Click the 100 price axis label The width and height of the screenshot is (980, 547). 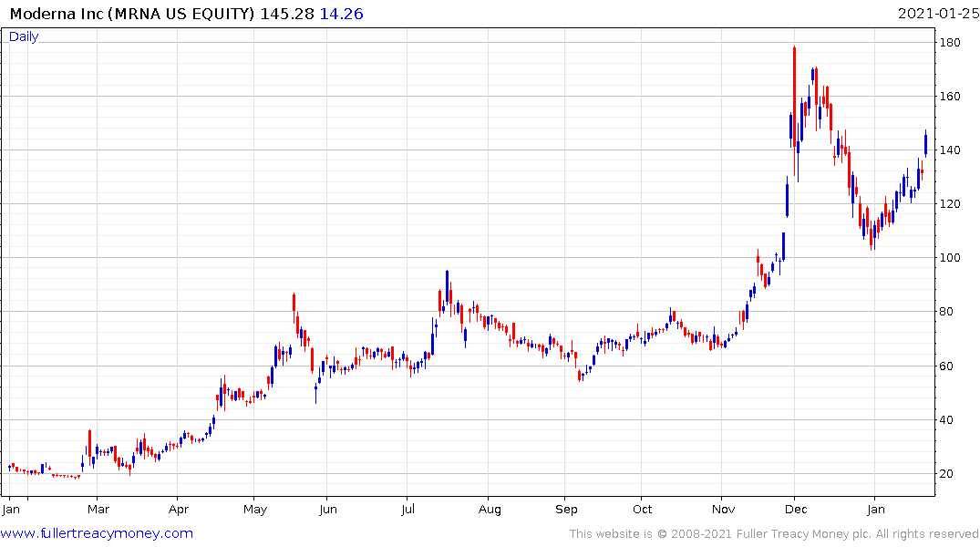click(x=950, y=258)
